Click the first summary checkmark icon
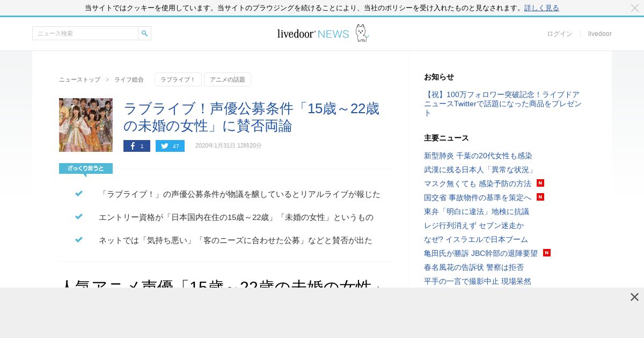Image resolution: width=644 pixels, height=338 pixels. (x=79, y=194)
